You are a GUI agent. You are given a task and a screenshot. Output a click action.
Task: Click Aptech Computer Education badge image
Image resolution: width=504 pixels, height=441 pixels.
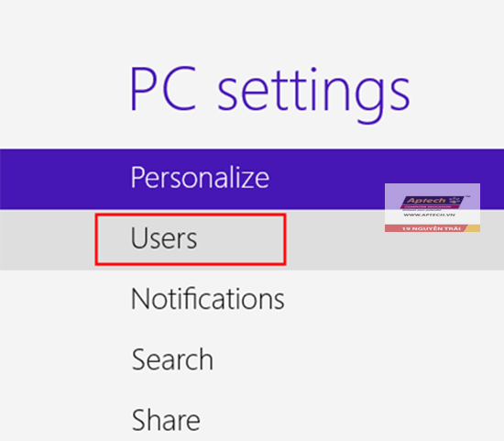(x=433, y=207)
